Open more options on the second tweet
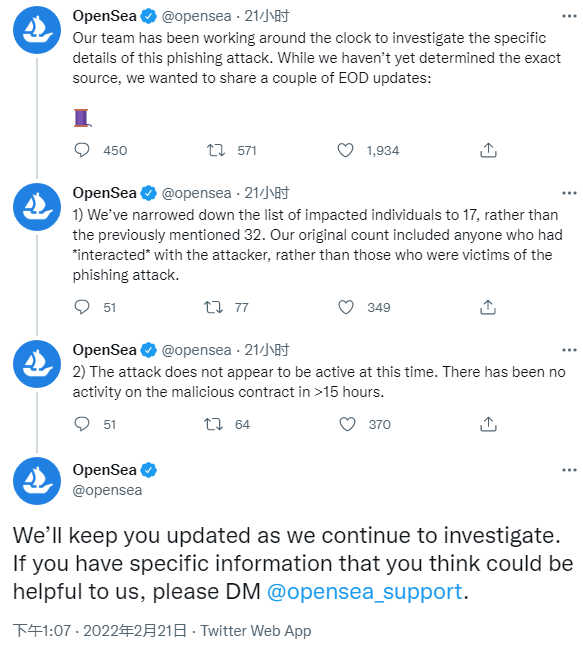This screenshot has width=583, height=646. [569, 193]
